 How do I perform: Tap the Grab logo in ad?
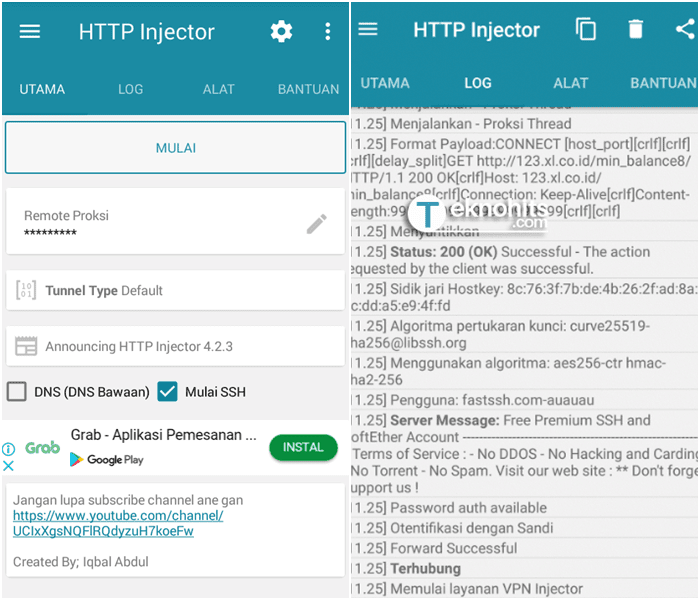coord(42,447)
